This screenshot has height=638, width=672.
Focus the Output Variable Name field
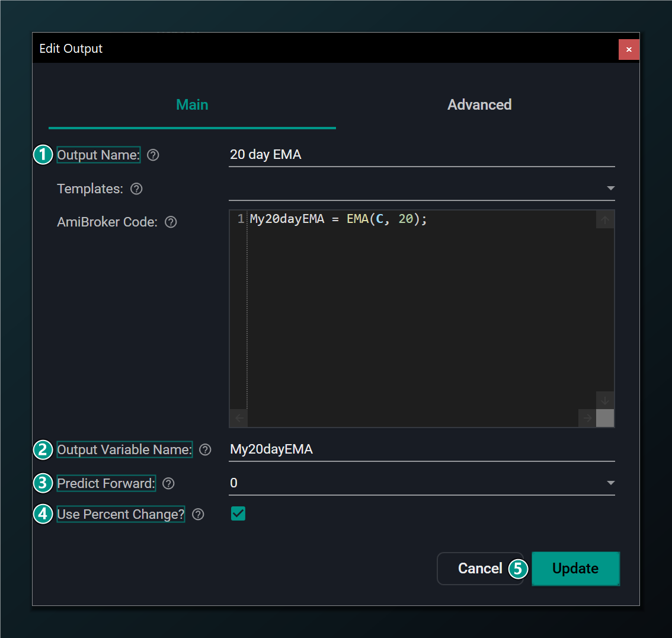click(x=422, y=449)
